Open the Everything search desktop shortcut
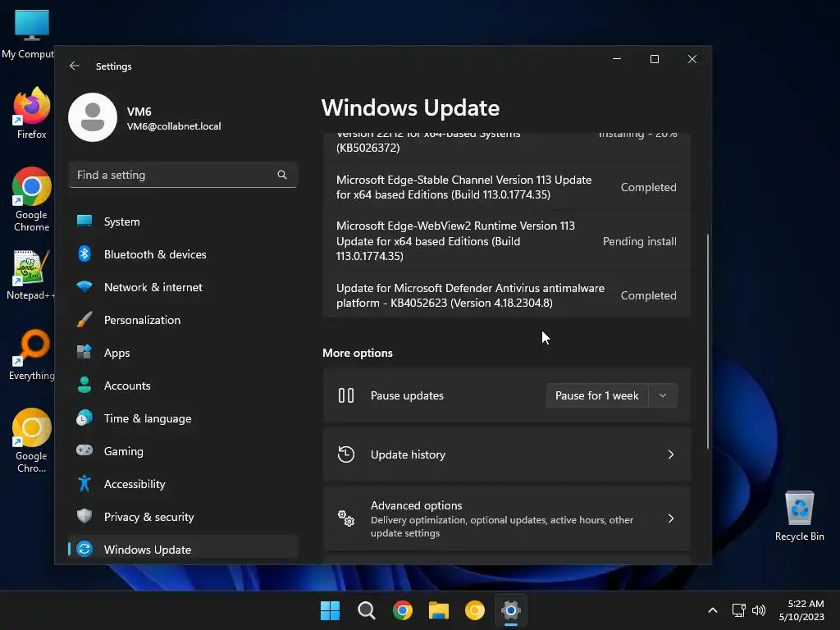The height and width of the screenshot is (630, 840). point(32,354)
